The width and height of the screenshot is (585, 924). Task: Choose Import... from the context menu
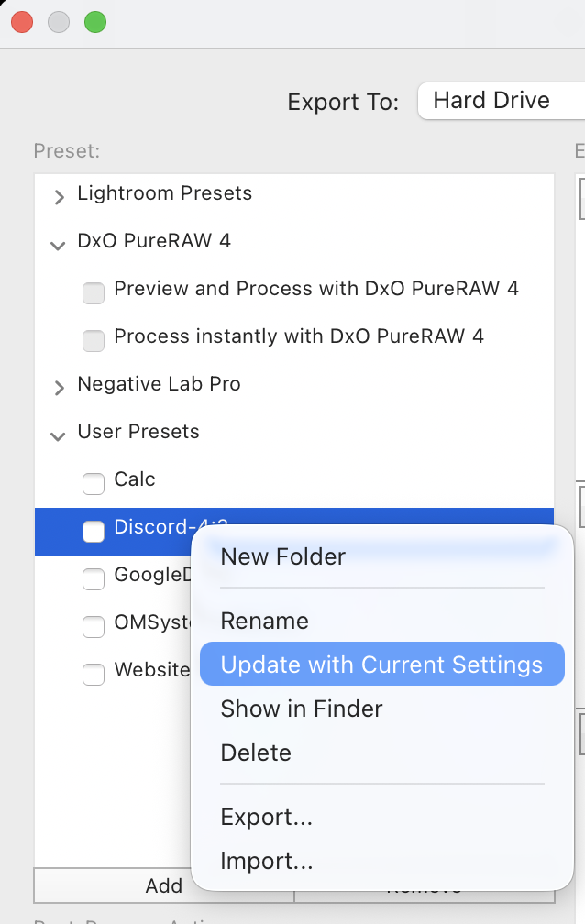point(267,861)
